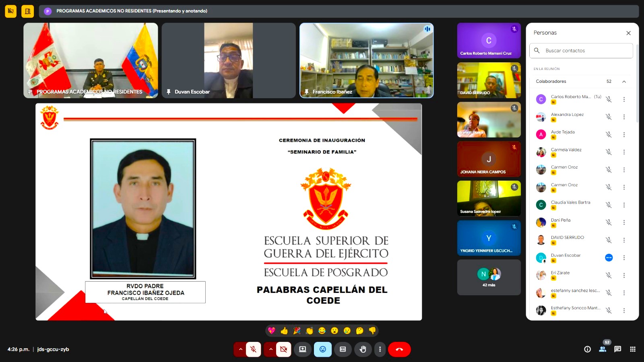This screenshot has height=362, width=644.
Task: Open options menu for Eri Zárate
Action: [x=624, y=276]
